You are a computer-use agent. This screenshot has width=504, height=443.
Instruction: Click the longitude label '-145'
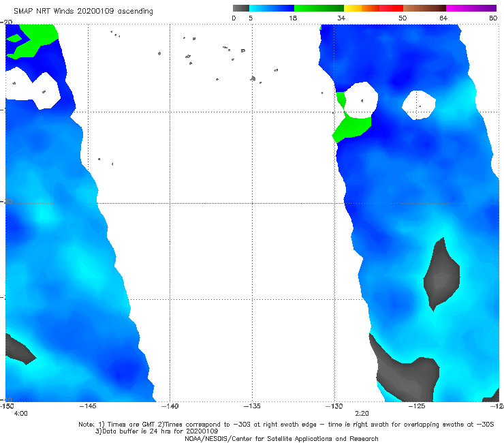(x=88, y=406)
